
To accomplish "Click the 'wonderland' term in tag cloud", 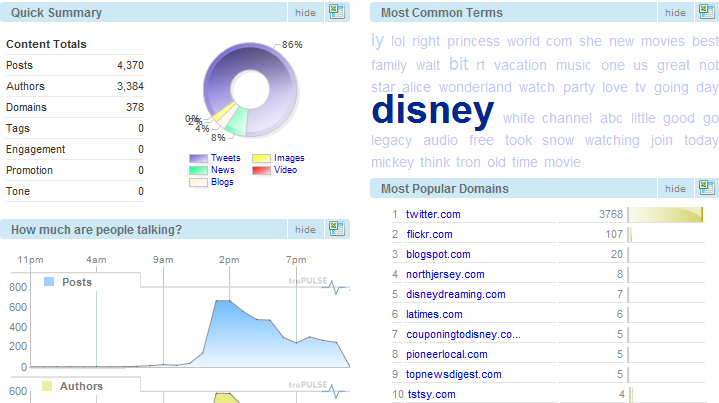I will [x=475, y=87].
